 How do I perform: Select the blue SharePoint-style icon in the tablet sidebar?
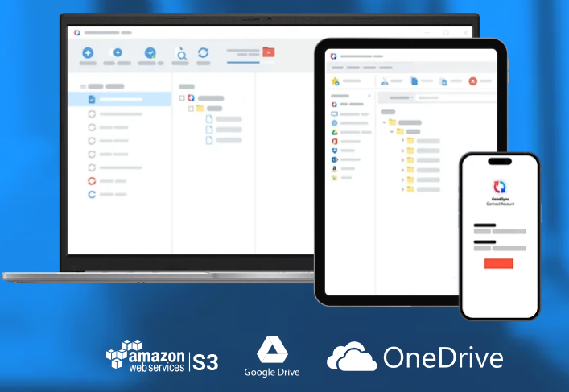click(334, 159)
